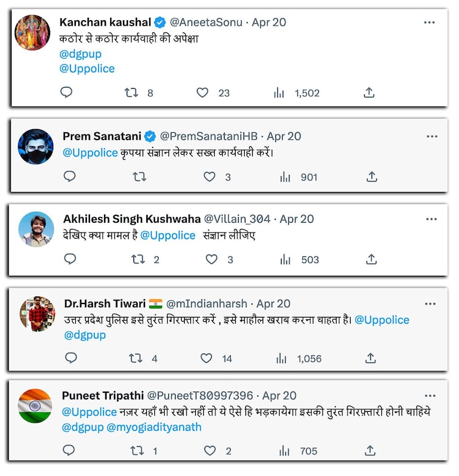Share Prem Sanatani's tweet
Viewport: 459px width, 476px height.
[371, 177]
